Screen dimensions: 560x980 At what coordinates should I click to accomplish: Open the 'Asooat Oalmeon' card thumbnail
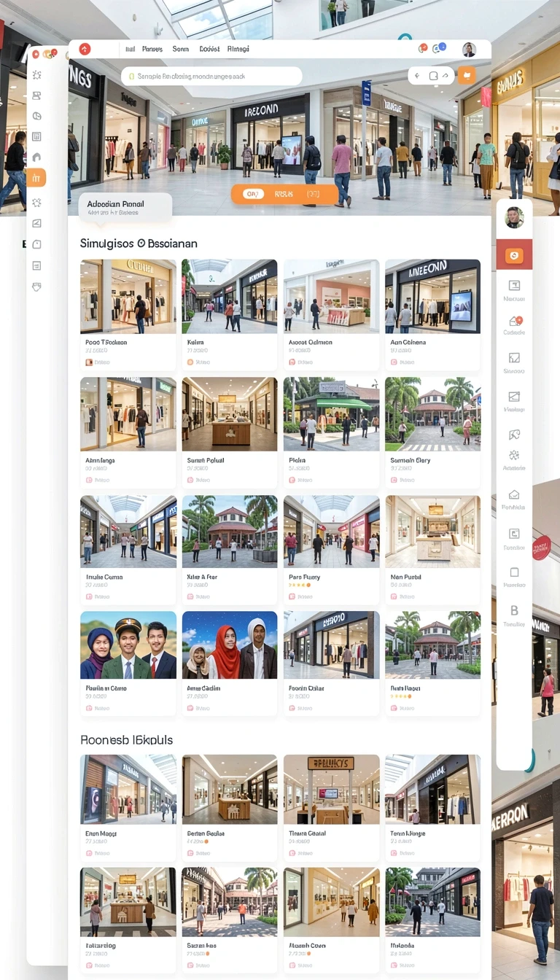(331, 296)
